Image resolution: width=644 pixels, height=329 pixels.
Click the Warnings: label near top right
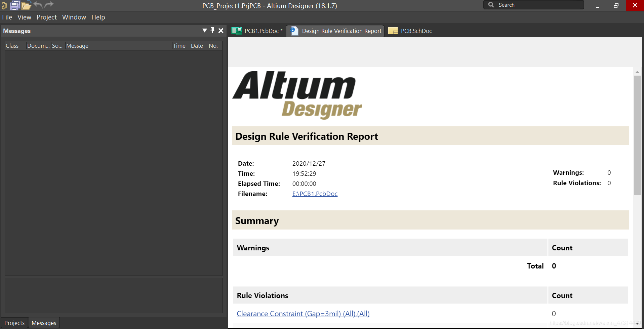click(x=568, y=173)
